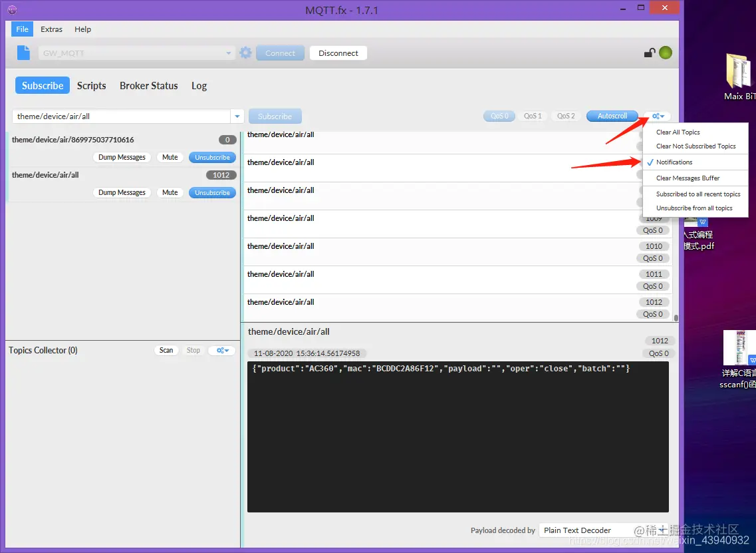Click the unlocked padlock icon

click(650, 53)
